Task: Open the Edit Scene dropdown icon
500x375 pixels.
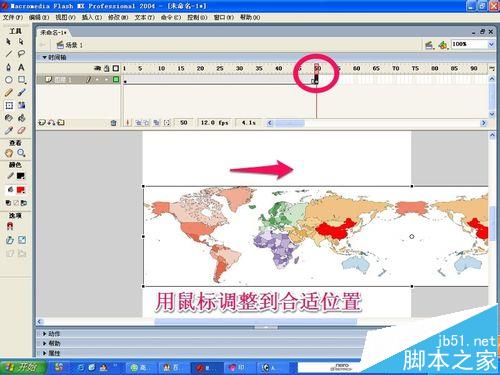Action: tap(429, 45)
